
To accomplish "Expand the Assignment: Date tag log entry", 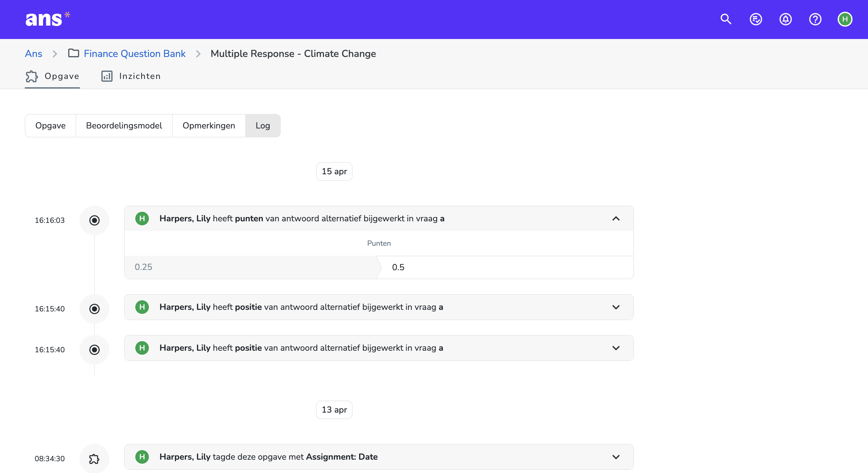I will point(616,457).
